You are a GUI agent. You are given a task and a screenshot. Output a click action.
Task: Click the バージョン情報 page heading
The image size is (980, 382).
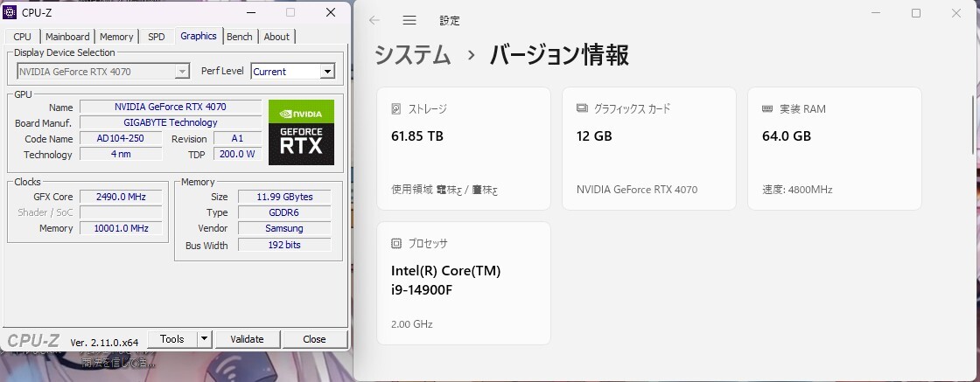[559, 55]
